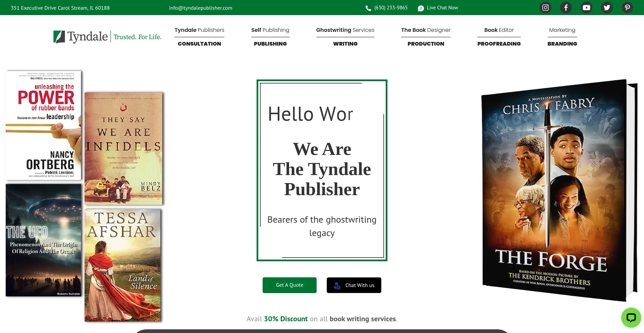Click the Trusted. For Life. tagline

(x=137, y=37)
